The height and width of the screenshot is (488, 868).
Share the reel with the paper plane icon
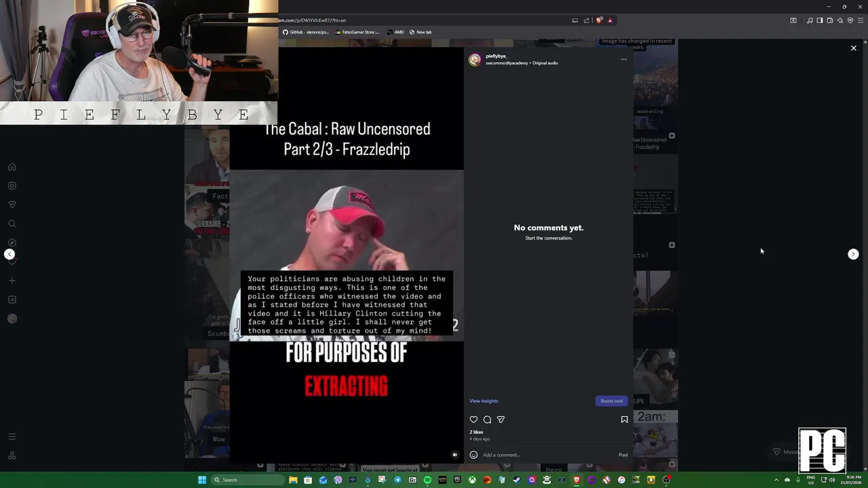(500, 420)
